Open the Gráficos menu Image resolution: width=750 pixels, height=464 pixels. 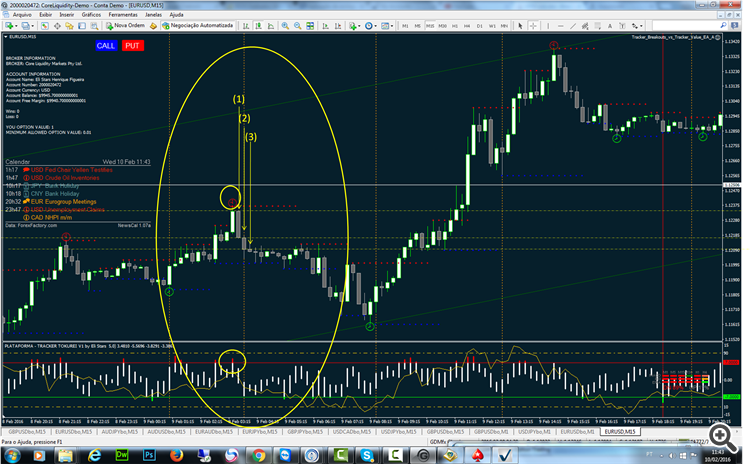91,15
